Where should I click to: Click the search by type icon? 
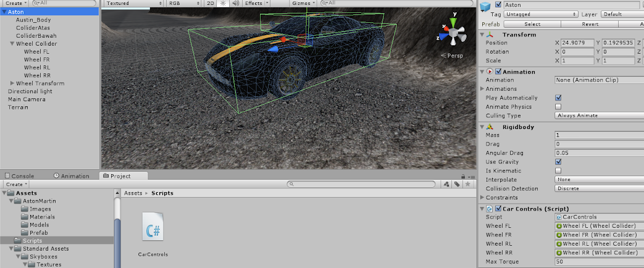coord(445,184)
